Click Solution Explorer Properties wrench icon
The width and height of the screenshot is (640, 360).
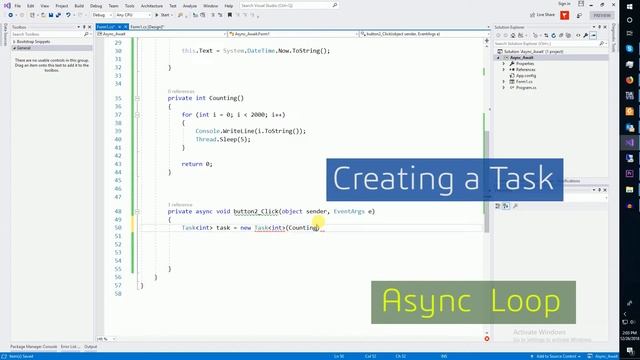pos(586,35)
